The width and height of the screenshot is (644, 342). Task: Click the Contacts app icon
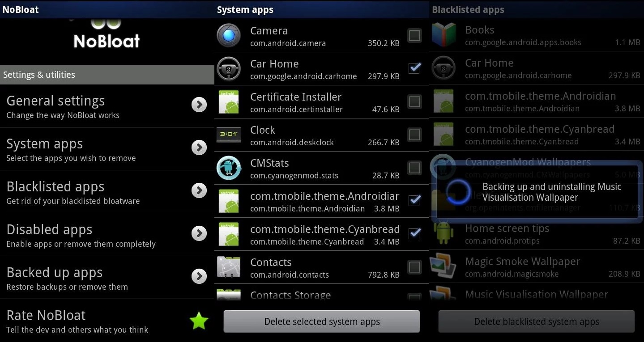pos(229,267)
